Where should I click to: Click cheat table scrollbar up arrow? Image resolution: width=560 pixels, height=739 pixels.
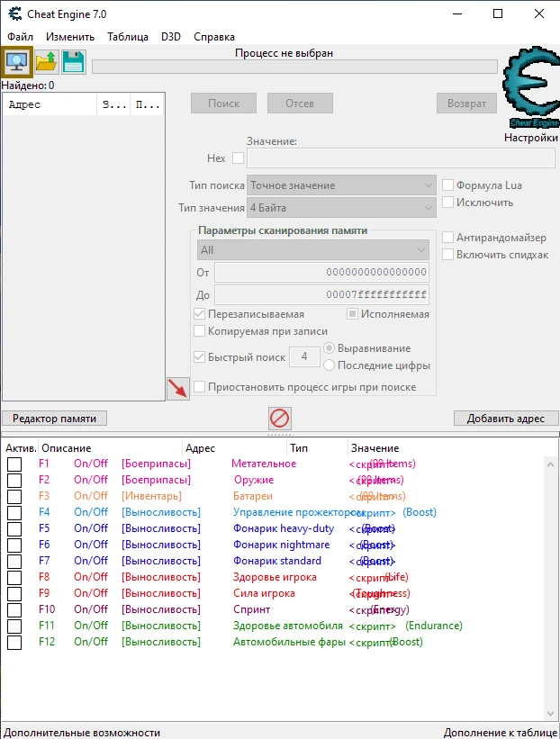551,464
